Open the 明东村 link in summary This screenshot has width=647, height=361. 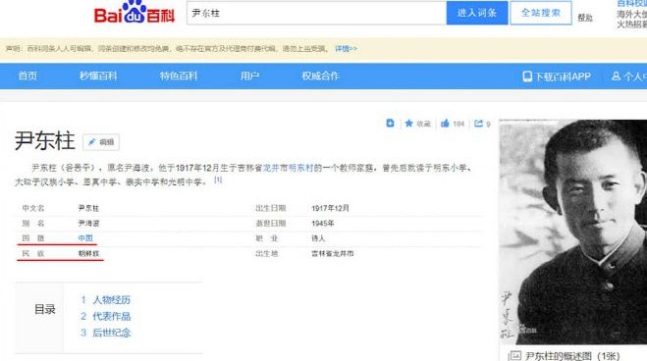point(301,168)
